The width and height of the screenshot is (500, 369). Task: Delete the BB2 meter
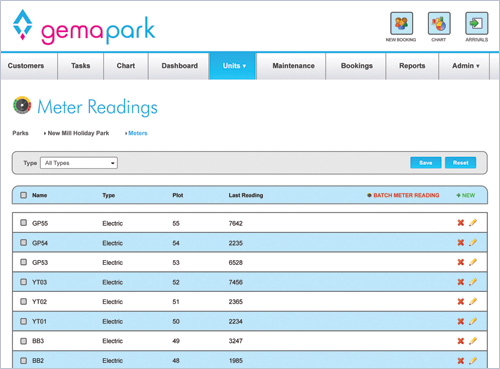point(461,360)
